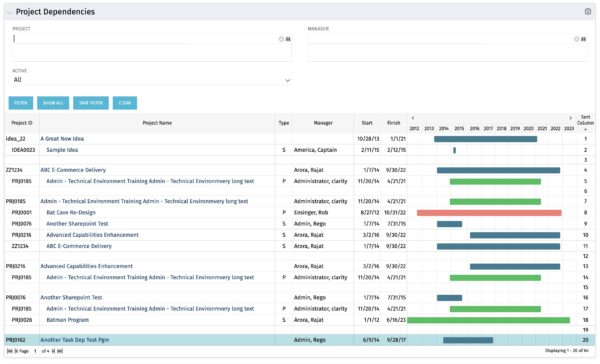Open the Another Task Dep Test Pgm link

[x=75, y=340]
